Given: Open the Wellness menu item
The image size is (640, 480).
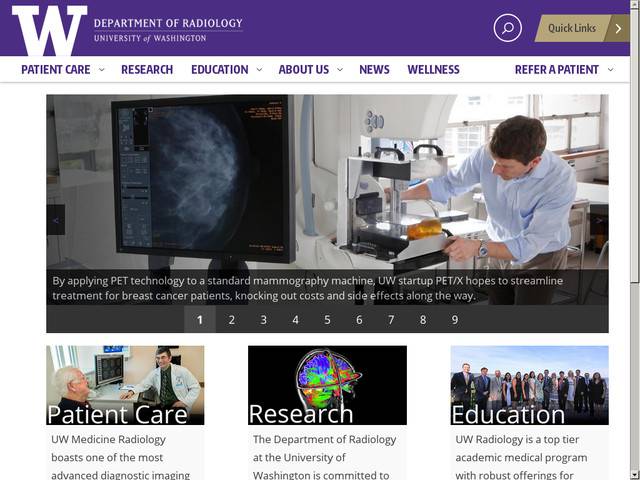Looking at the screenshot, I should (433, 69).
